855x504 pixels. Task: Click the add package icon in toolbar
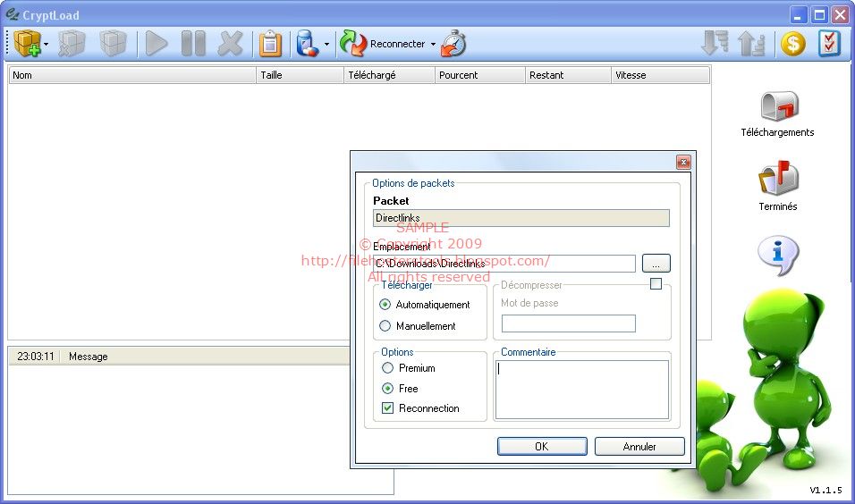point(27,44)
